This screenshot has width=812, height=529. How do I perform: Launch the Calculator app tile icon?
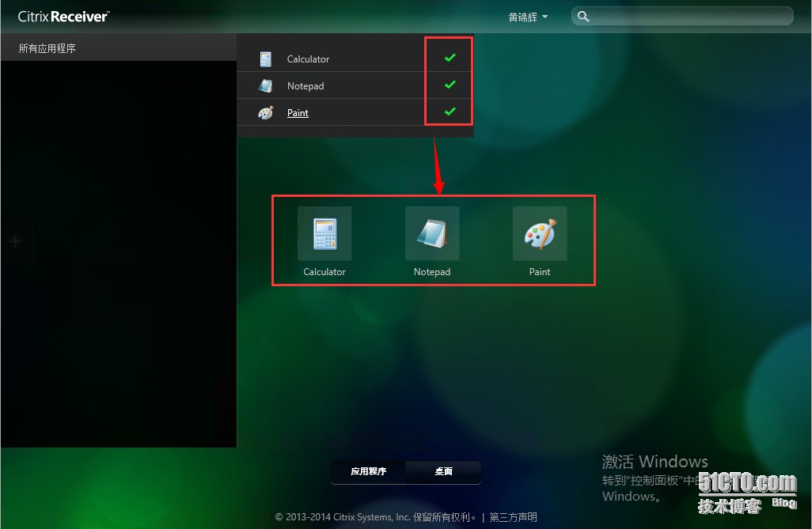pos(324,233)
